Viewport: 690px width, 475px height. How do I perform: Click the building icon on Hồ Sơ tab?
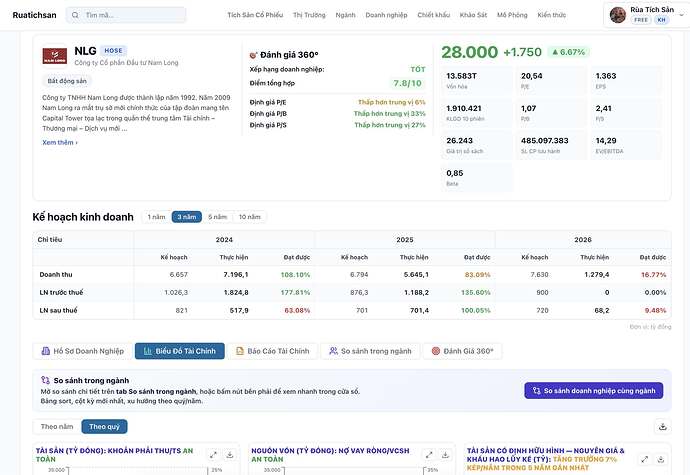45,351
